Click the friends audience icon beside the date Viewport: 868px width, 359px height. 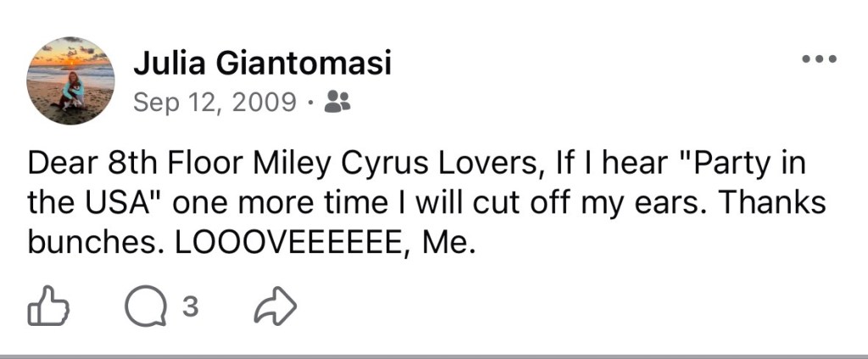pos(338,102)
